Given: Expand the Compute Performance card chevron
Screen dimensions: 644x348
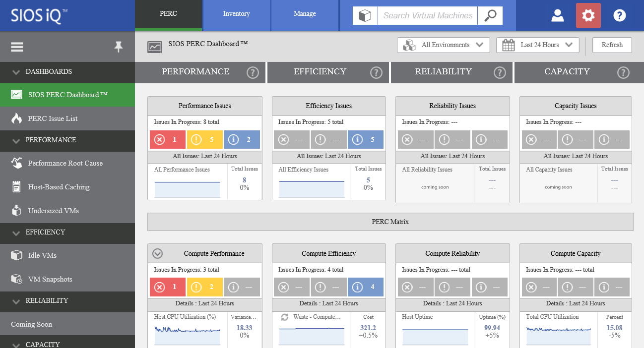Looking at the screenshot, I should [157, 253].
